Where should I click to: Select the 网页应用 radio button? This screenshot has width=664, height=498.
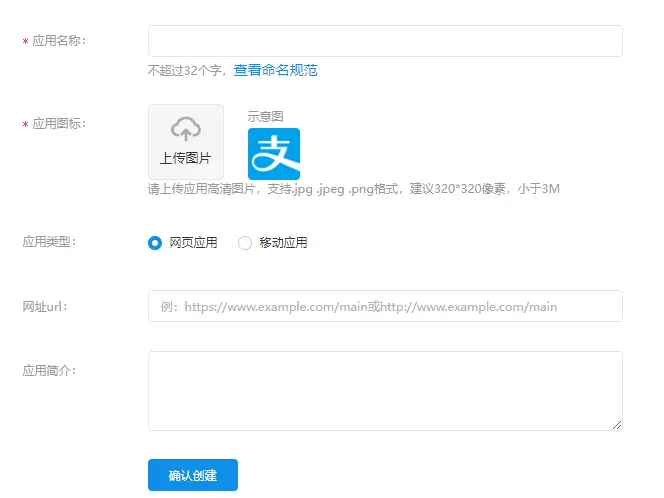(x=155, y=243)
